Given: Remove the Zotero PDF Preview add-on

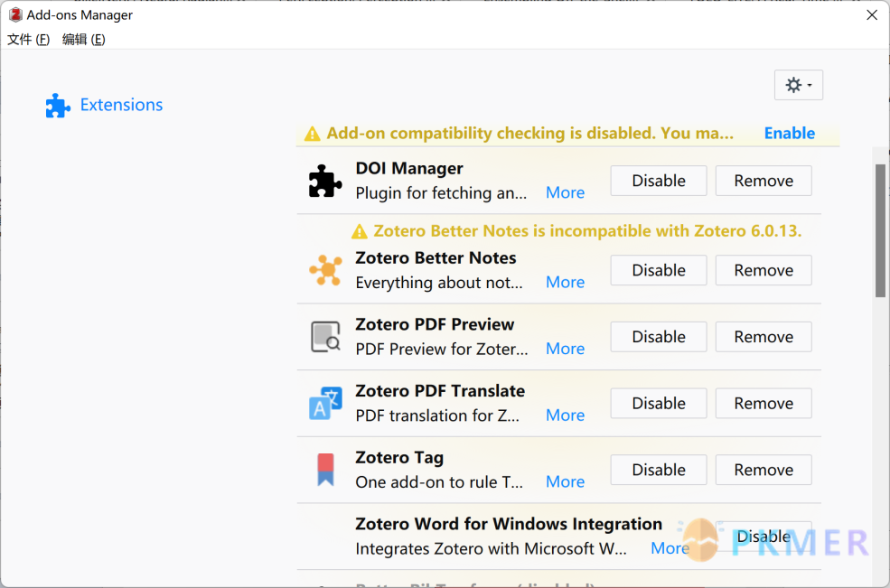Looking at the screenshot, I should click(x=764, y=337).
